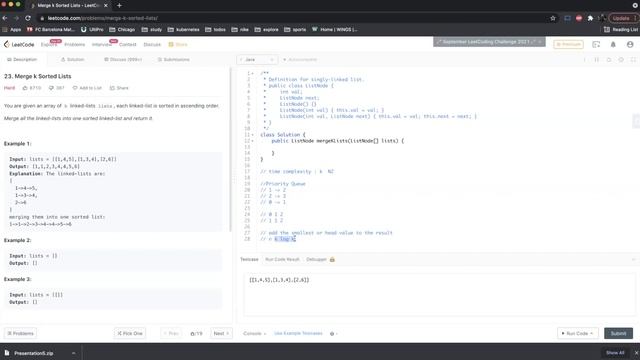Collapse code fold arrow at line 12
This screenshot has width=640, height=360.
(253, 141)
